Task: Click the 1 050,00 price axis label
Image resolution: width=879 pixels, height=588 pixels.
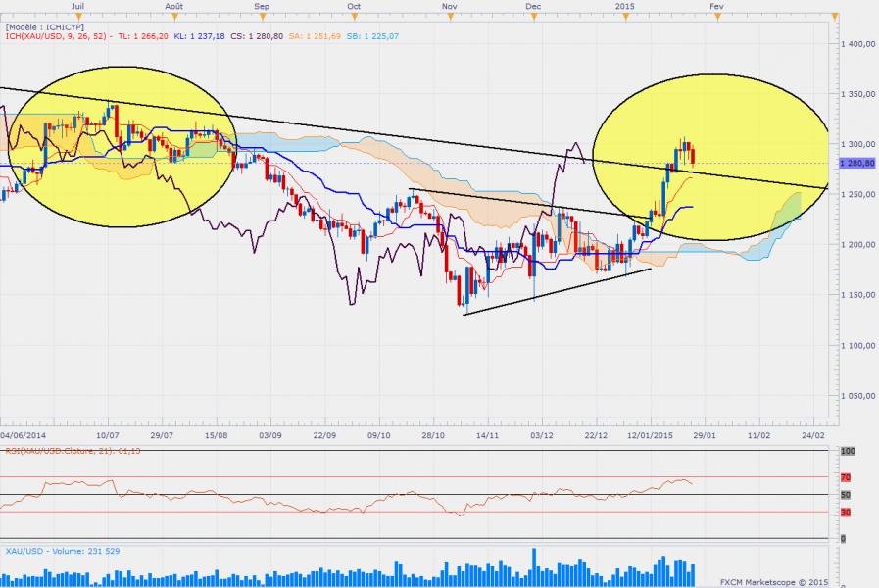Action: [x=858, y=396]
